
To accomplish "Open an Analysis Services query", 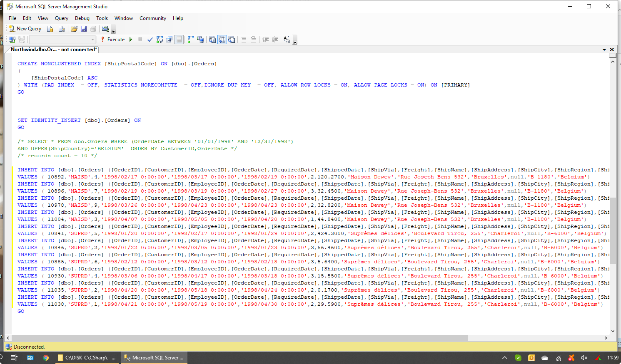I will point(62,29).
